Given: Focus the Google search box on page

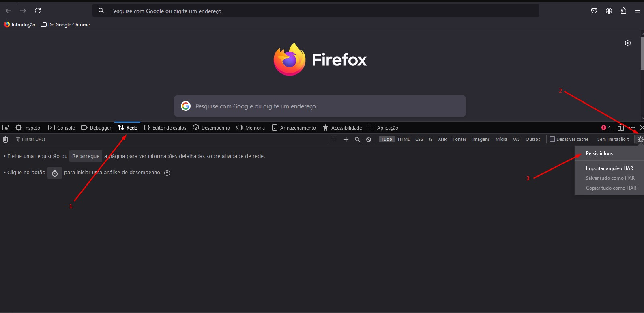Looking at the screenshot, I should click(x=320, y=106).
